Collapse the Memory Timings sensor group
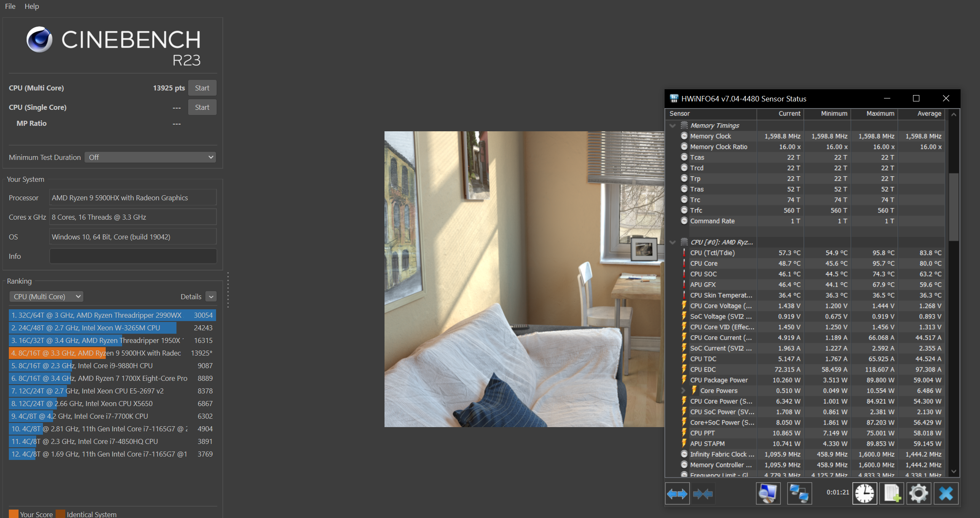 click(673, 125)
